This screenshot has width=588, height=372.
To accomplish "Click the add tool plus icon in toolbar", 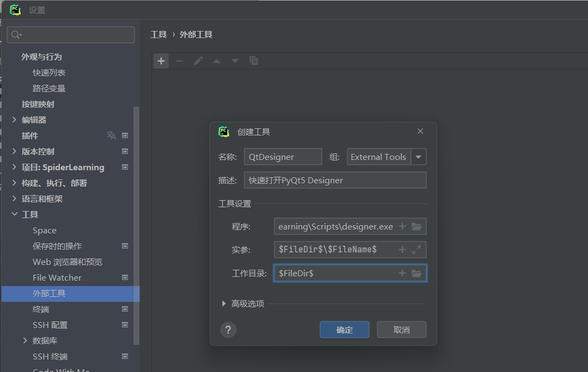I will click(x=161, y=61).
